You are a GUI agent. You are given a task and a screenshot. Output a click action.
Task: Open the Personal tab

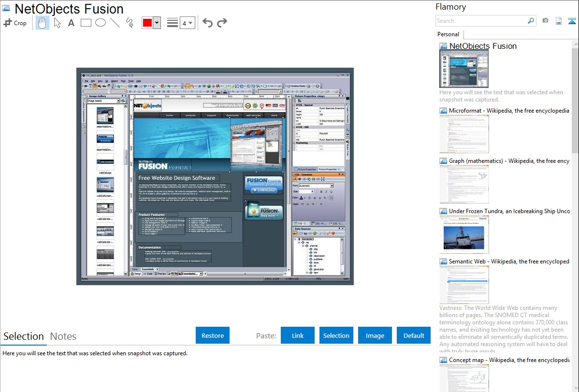pyautogui.click(x=448, y=34)
